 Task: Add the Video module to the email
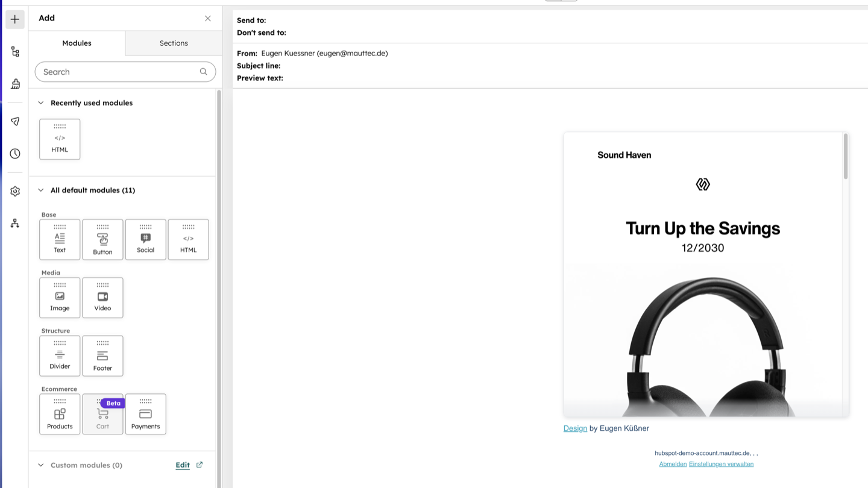(x=102, y=297)
